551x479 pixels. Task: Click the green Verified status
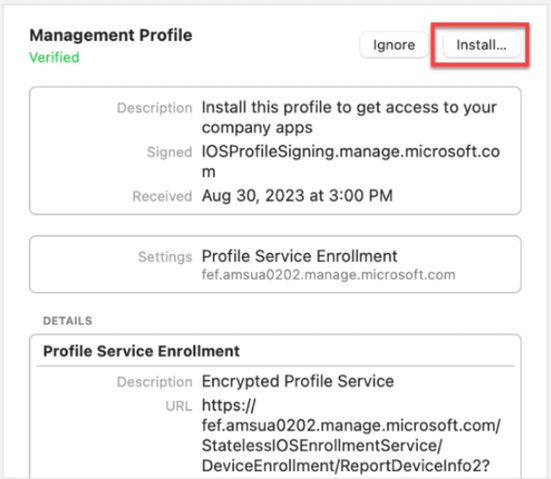tap(54, 57)
